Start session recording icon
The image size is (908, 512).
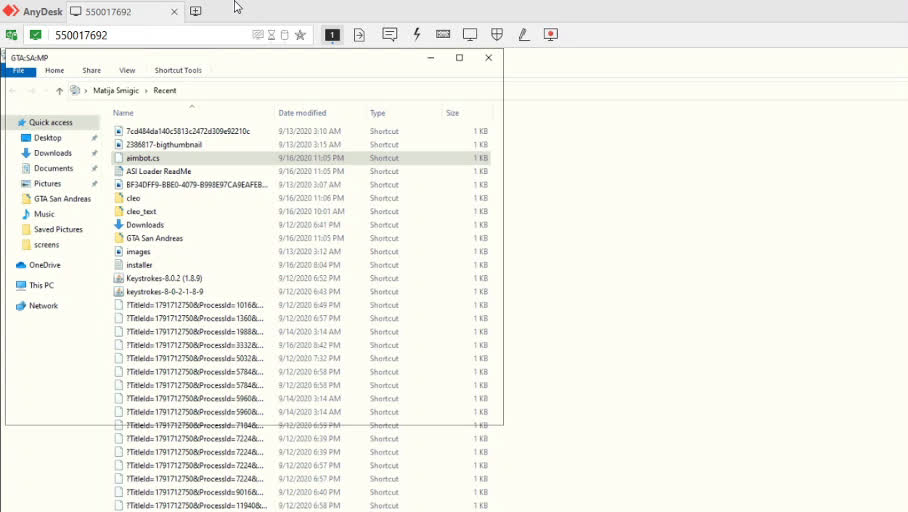(x=551, y=35)
